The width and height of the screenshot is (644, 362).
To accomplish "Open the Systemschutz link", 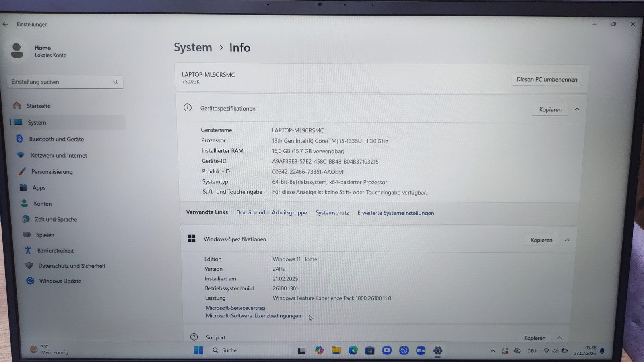I will point(332,212).
